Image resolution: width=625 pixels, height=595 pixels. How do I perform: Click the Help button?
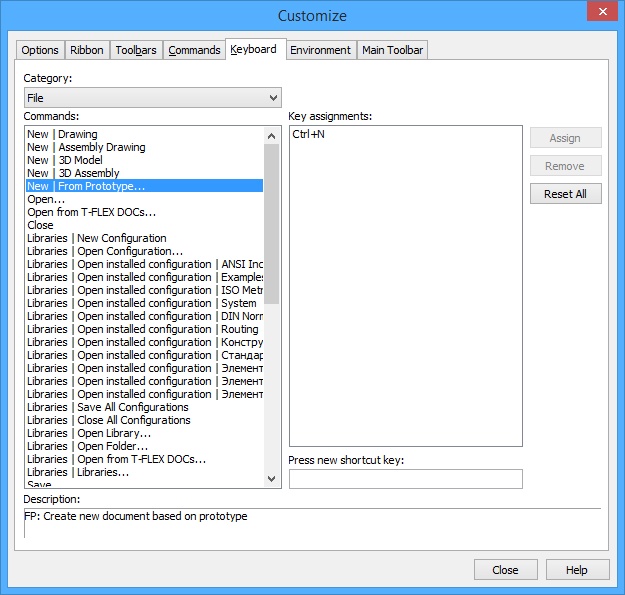(x=577, y=570)
